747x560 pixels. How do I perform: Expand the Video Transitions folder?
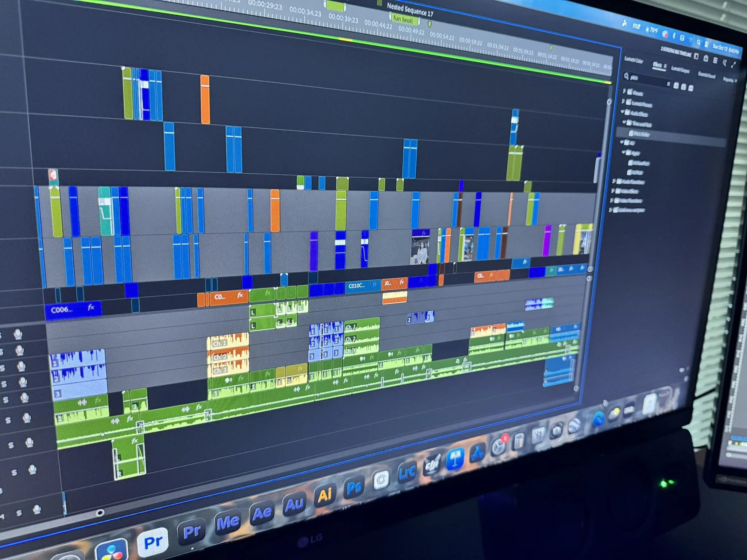tap(612, 200)
